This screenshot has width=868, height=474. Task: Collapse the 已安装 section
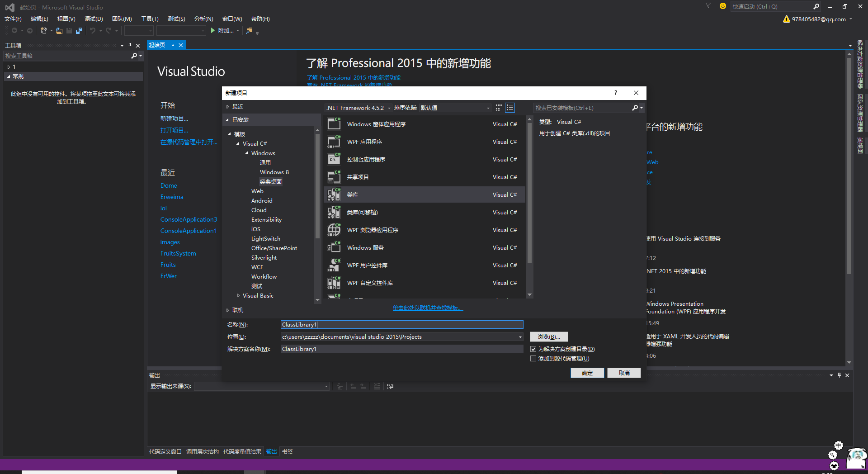point(227,120)
